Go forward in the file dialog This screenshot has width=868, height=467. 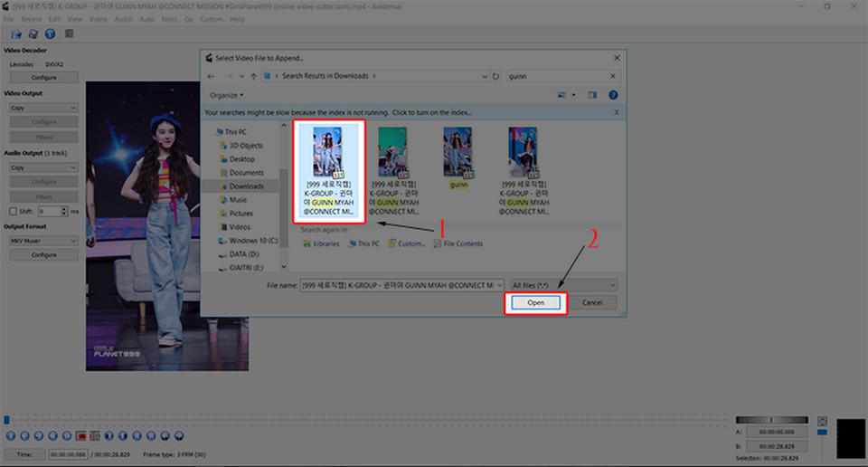tap(228, 76)
